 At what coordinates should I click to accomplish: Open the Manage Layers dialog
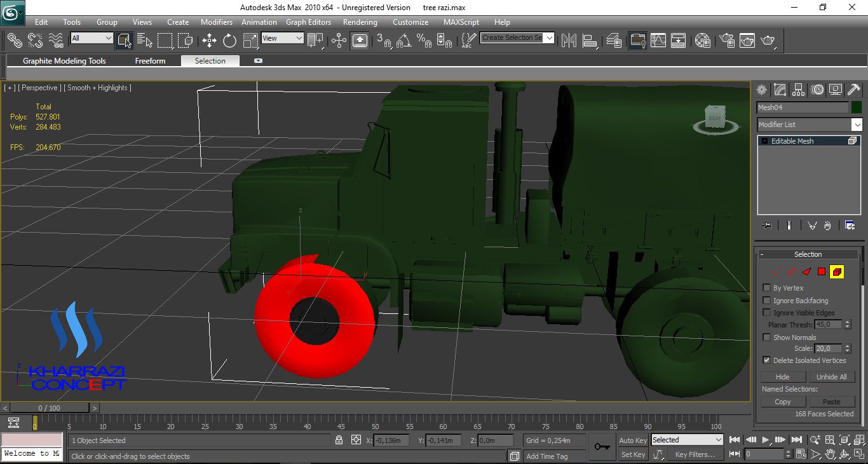pos(614,41)
